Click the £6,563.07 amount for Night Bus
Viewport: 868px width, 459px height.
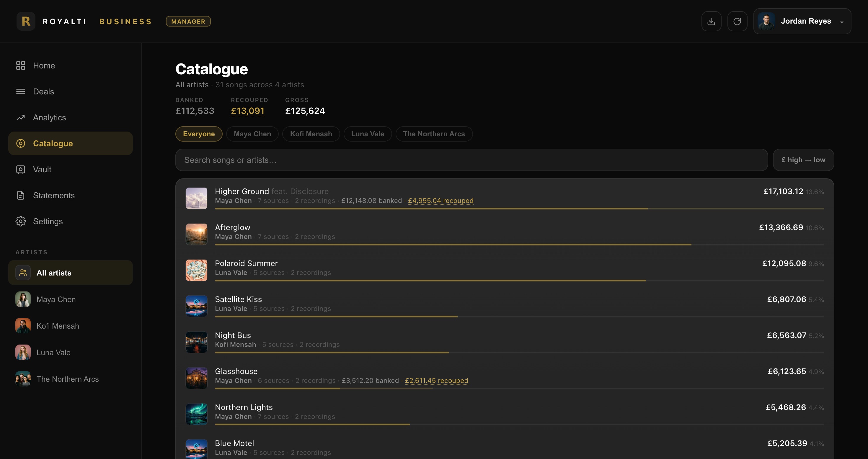point(787,335)
